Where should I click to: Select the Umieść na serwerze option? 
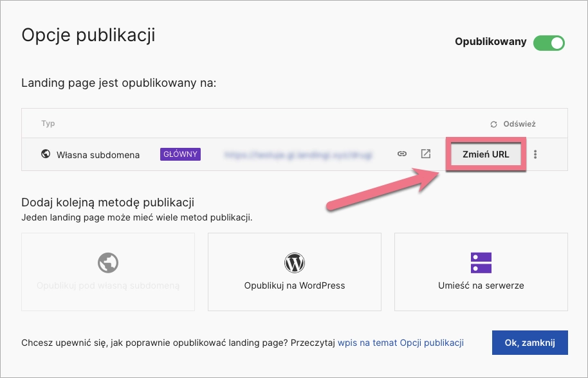coord(481,285)
